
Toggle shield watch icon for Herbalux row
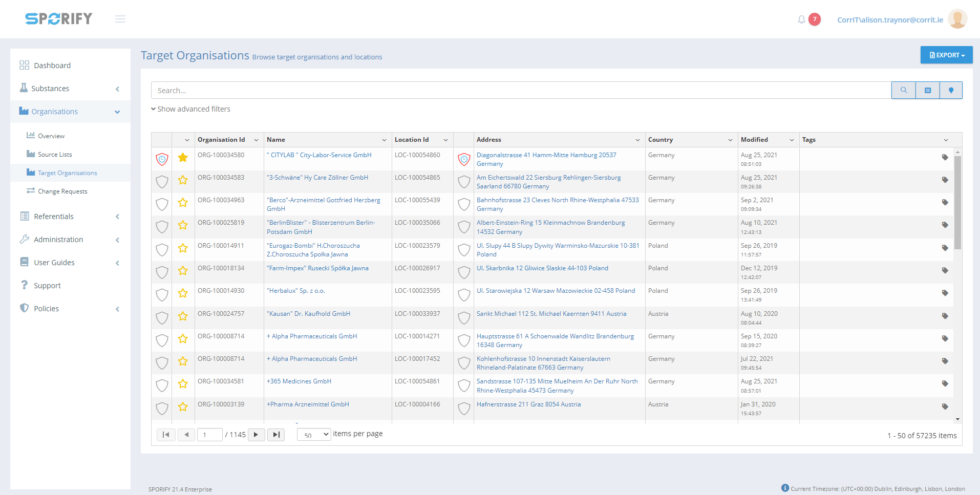[162, 294]
